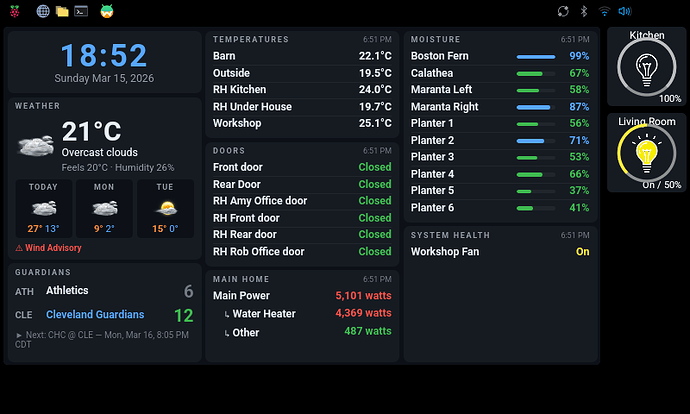Toggle the Kitchen light bulb
The height and width of the screenshot is (414, 690).
646,68
